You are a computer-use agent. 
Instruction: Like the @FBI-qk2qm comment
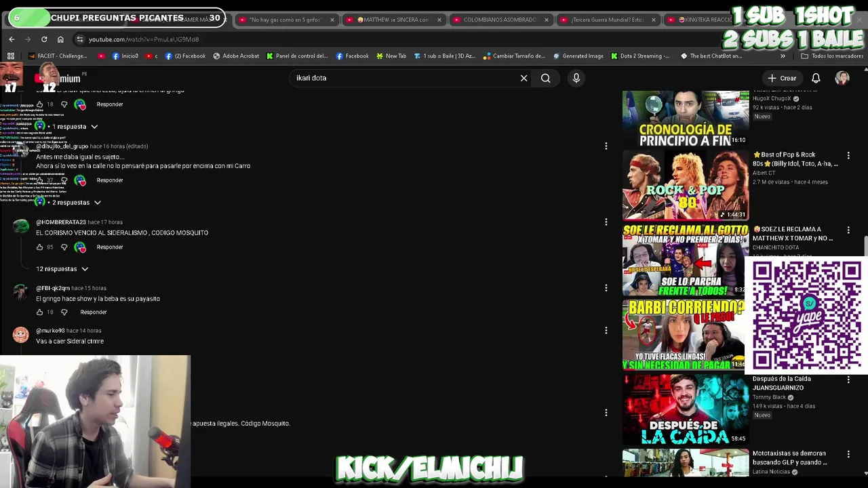(x=39, y=312)
